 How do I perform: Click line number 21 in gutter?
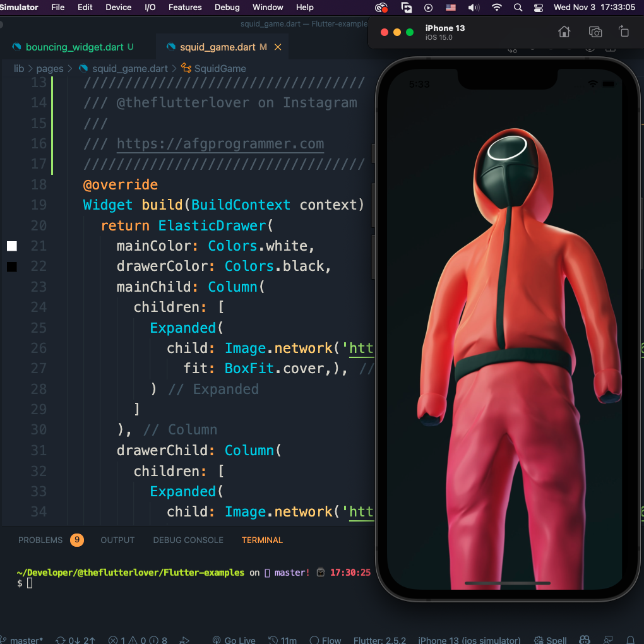(39, 246)
